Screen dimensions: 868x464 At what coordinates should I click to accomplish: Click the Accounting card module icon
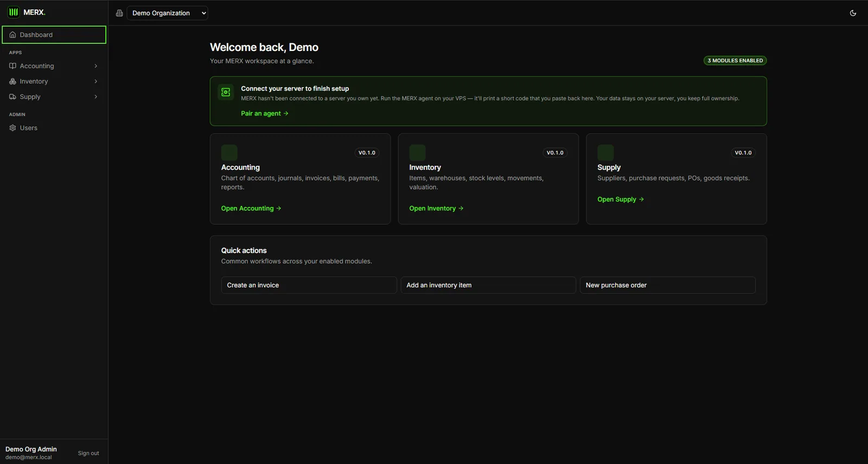tap(229, 152)
